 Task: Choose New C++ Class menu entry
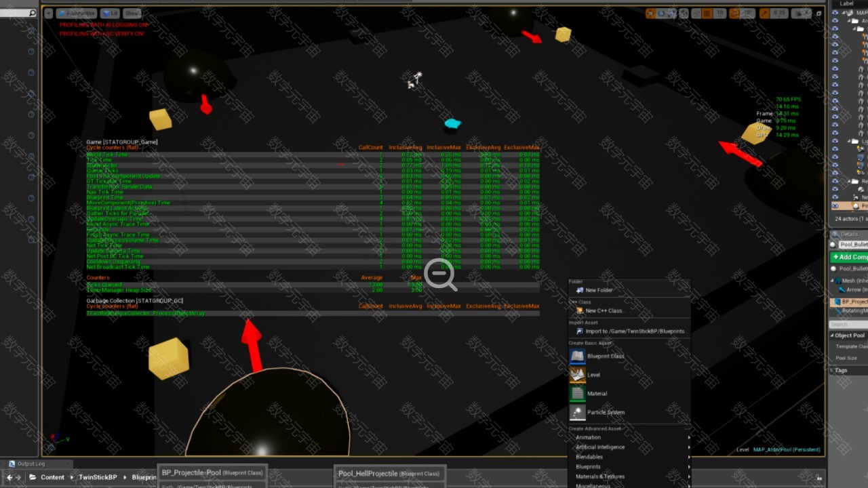tap(631, 310)
